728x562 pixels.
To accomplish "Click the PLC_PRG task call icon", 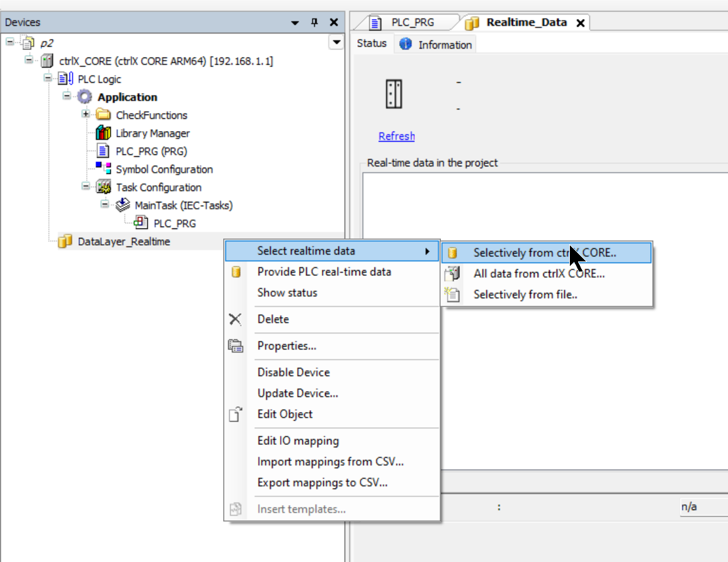I will pyautogui.click(x=140, y=223).
